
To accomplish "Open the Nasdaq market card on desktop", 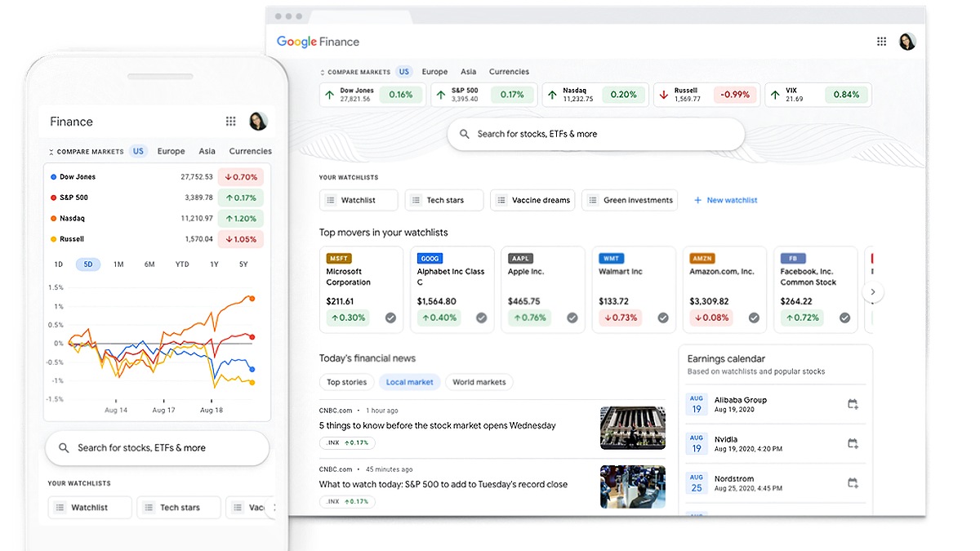I will [595, 95].
